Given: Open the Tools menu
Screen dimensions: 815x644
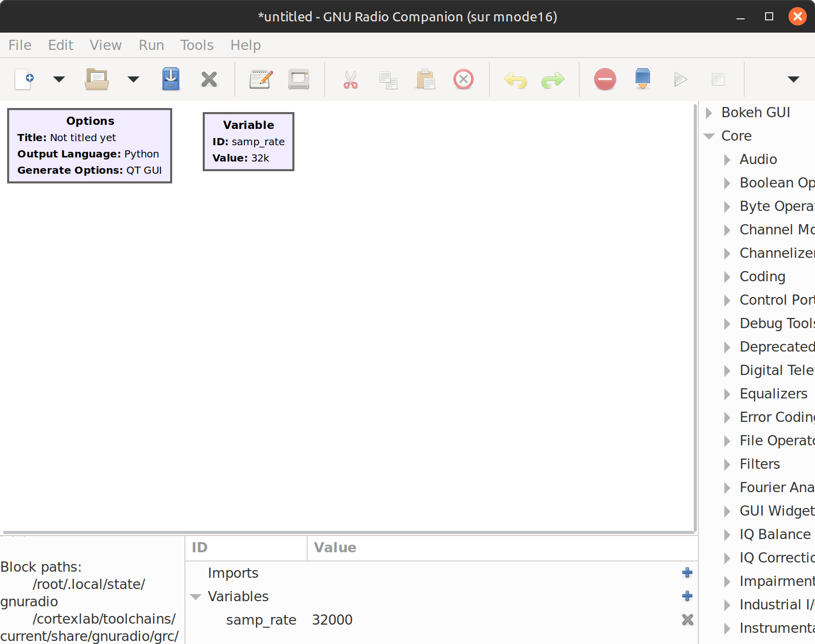Looking at the screenshot, I should tap(197, 45).
